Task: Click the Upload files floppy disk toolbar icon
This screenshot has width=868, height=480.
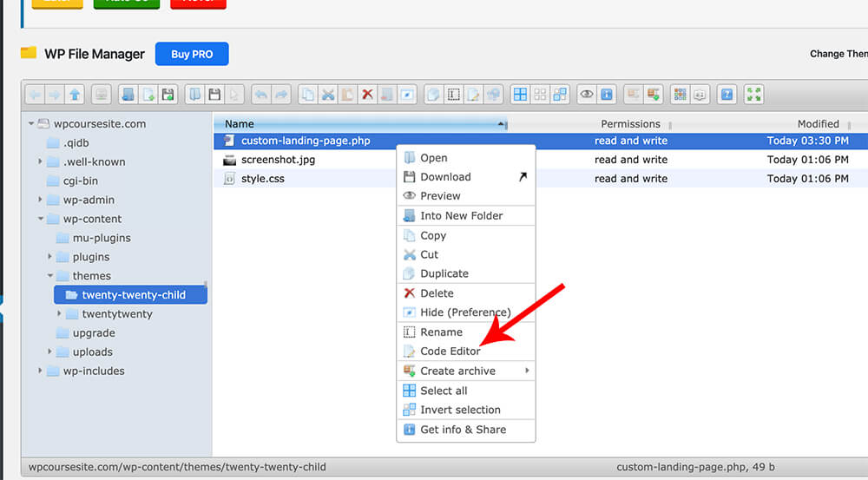Action: [168, 95]
